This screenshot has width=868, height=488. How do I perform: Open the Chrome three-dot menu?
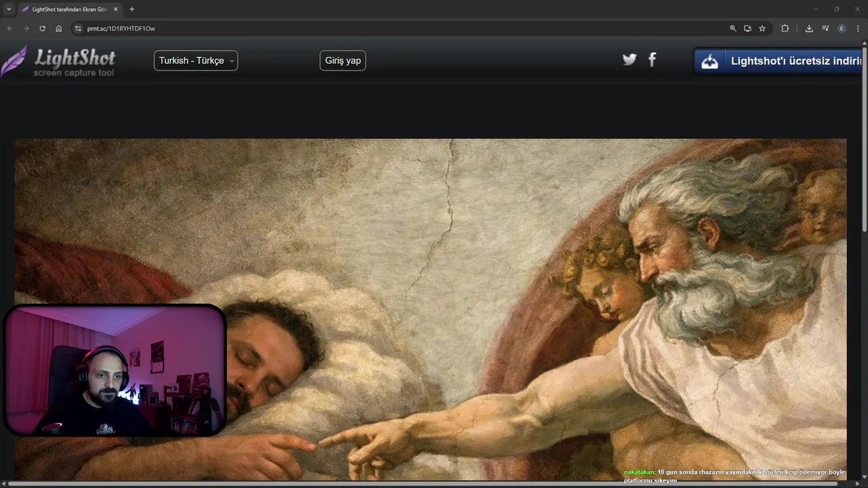(858, 28)
